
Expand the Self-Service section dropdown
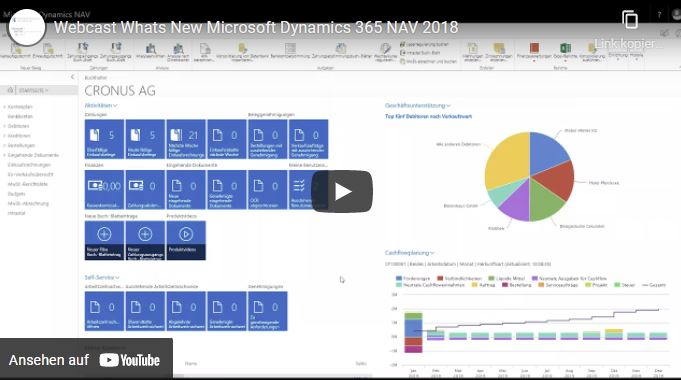tap(117, 277)
